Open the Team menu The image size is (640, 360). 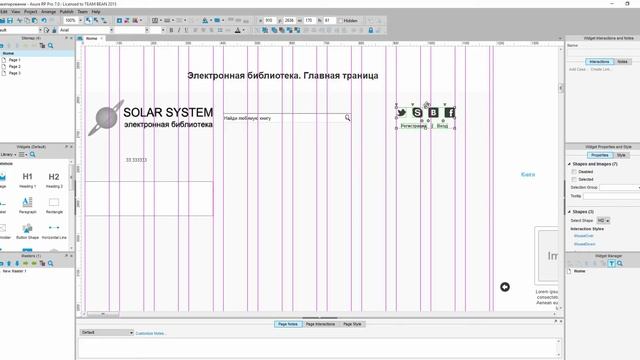point(82,12)
